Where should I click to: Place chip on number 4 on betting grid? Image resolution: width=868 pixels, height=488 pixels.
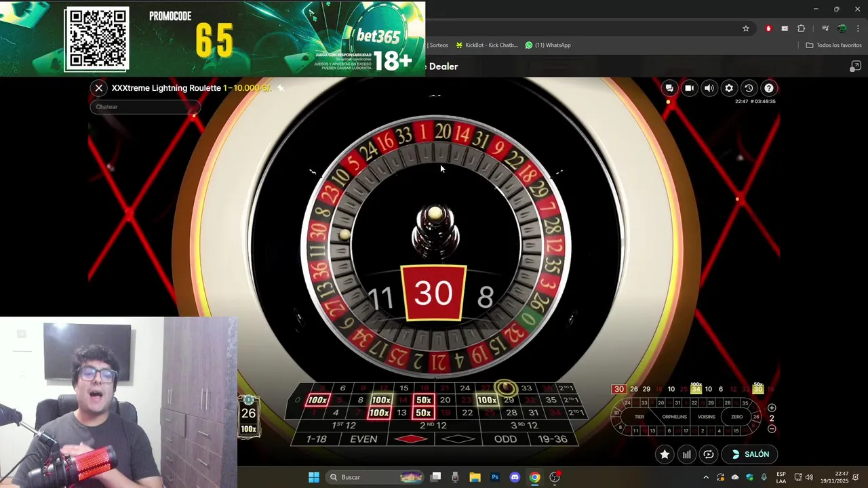(x=336, y=413)
